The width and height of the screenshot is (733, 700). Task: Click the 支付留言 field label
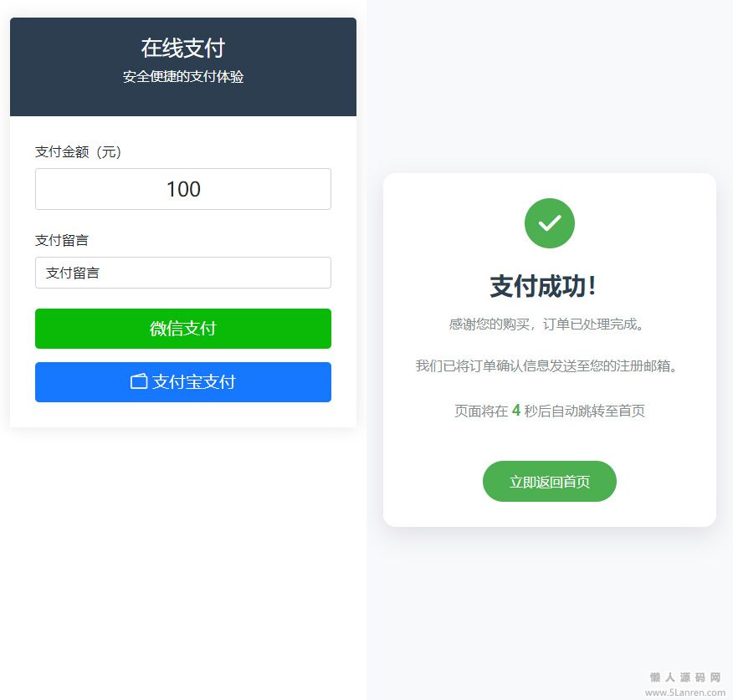[x=62, y=240]
